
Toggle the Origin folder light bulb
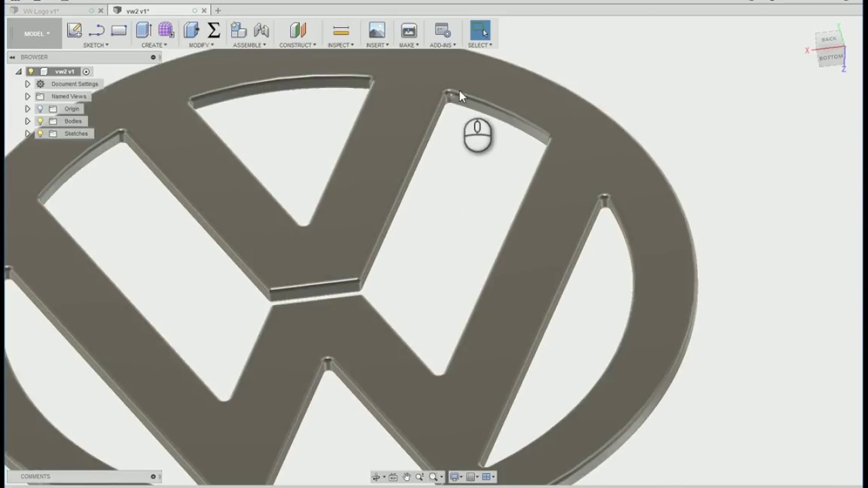point(40,108)
